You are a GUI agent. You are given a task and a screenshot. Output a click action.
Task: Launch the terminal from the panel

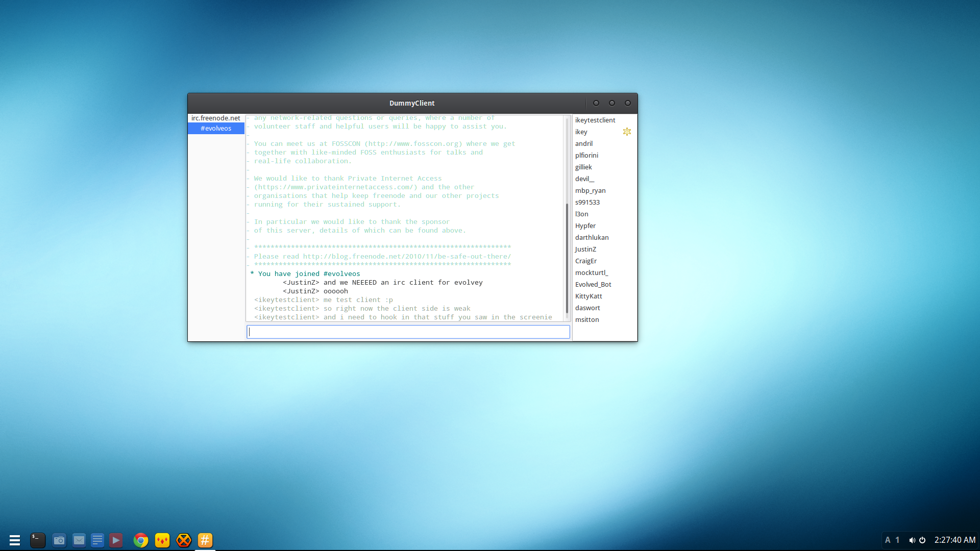coord(37,540)
